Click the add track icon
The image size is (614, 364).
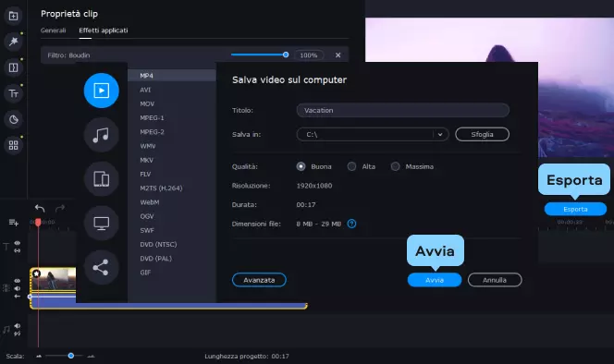(x=13, y=223)
